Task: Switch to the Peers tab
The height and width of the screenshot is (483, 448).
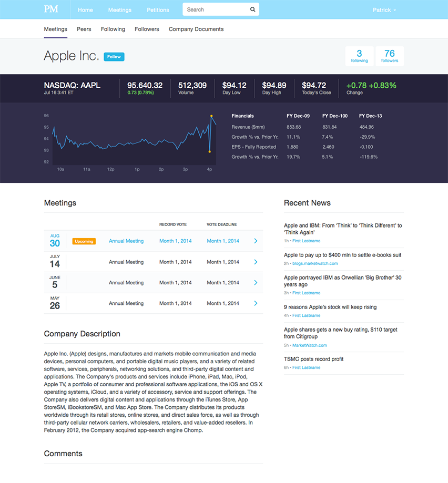Action: pos(84,29)
